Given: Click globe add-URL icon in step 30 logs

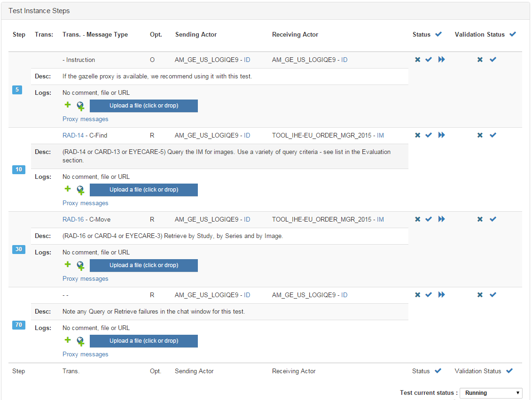Looking at the screenshot, I should point(80,265).
